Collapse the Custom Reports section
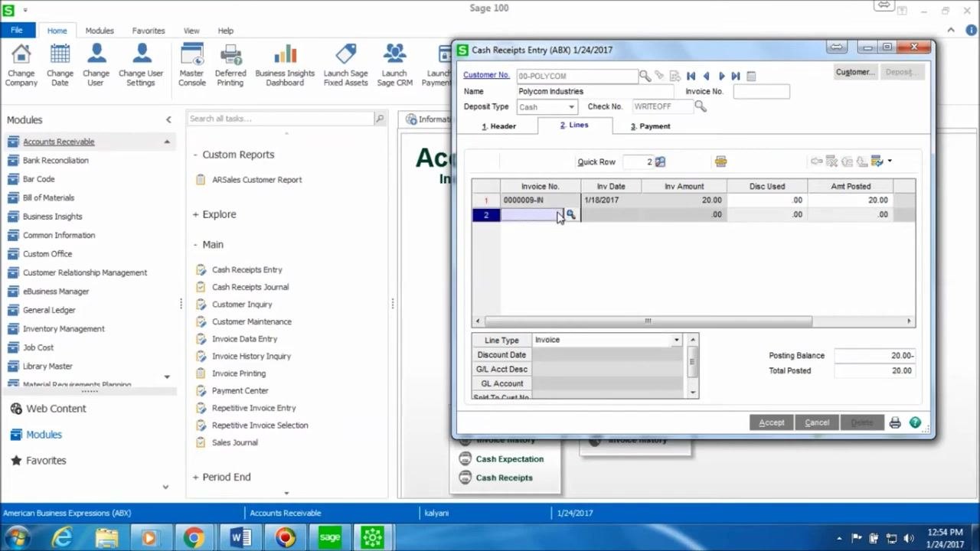 [195, 155]
